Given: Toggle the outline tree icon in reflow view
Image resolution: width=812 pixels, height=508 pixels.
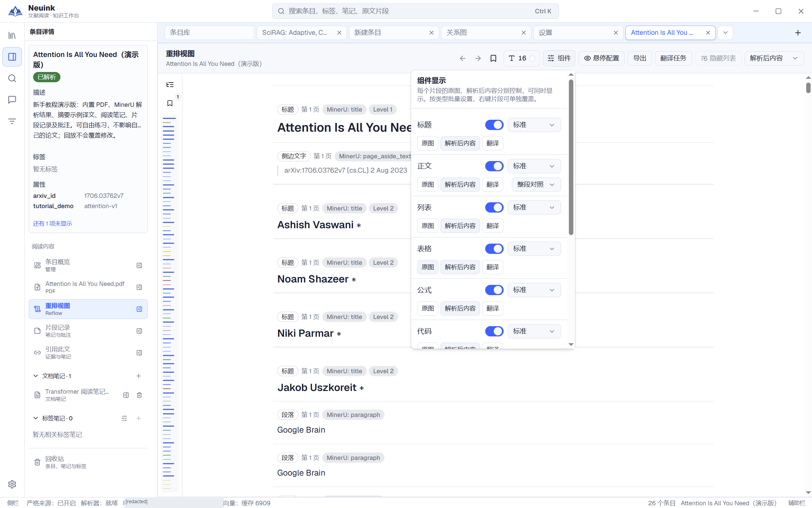Looking at the screenshot, I should point(170,85).
